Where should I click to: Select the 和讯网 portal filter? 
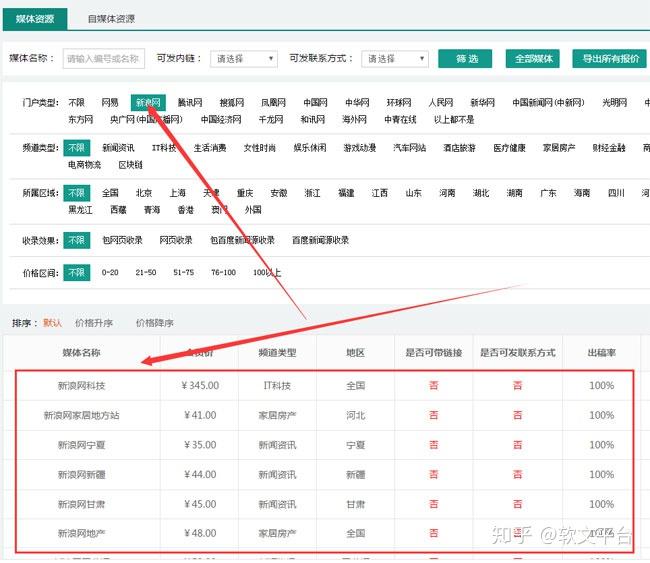click(313, 119)
